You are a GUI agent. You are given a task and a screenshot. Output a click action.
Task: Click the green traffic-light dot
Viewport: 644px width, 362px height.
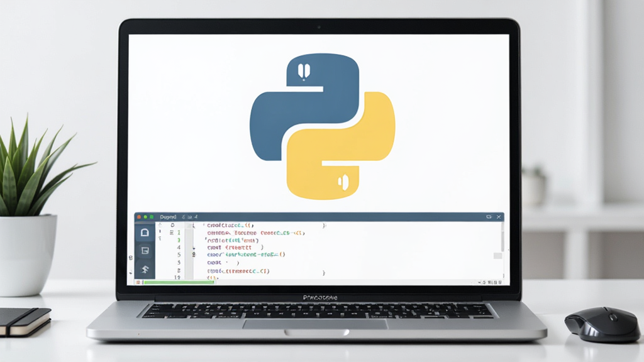[152, 217]
